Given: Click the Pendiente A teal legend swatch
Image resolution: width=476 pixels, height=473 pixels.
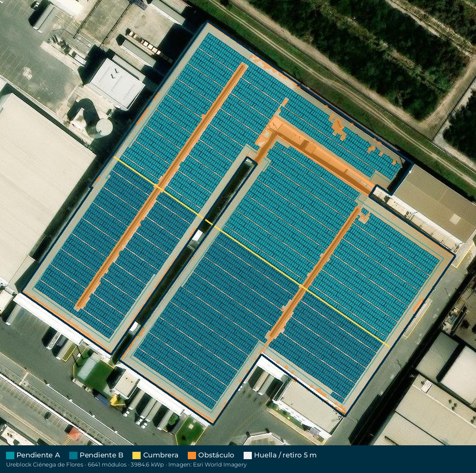Looking at the screenshot, I should tap(10, 455).
